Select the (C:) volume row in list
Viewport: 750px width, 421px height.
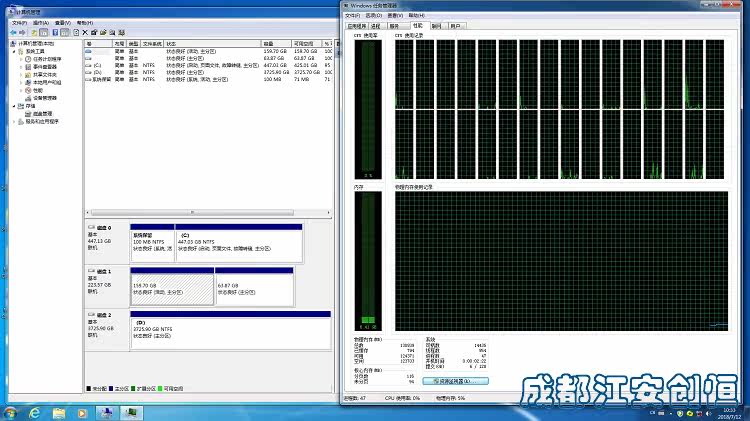click(x=209, y=65)
